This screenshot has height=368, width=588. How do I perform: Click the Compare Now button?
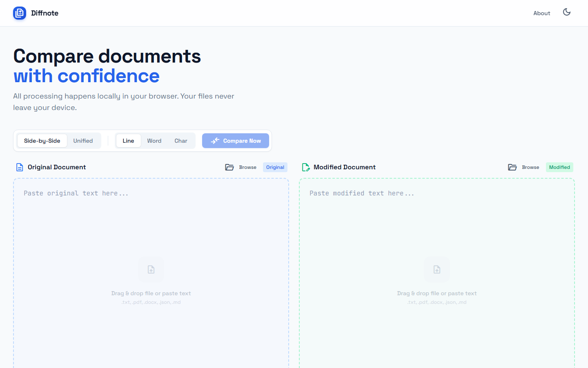pyautogui.click(x=236, y=141)
